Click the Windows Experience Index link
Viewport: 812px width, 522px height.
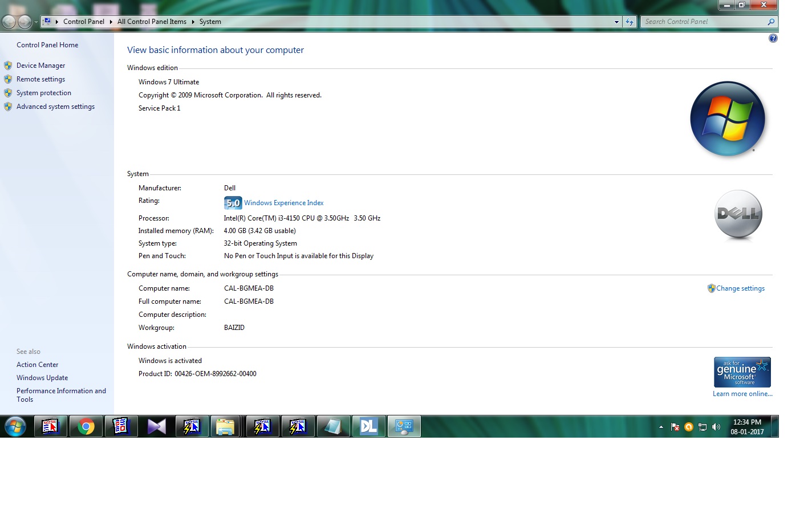coord(283,203)
